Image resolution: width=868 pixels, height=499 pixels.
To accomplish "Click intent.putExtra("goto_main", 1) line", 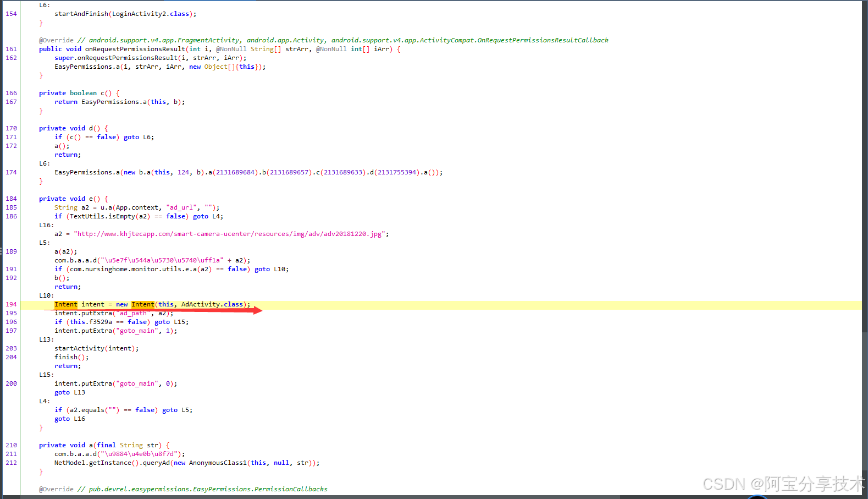I will click(115, 331).
